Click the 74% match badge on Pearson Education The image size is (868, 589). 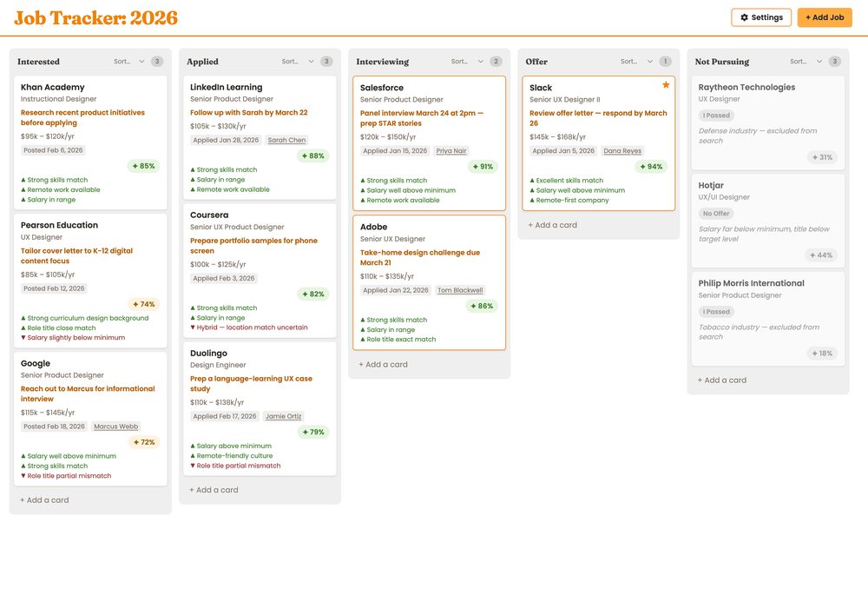(143, 304)
